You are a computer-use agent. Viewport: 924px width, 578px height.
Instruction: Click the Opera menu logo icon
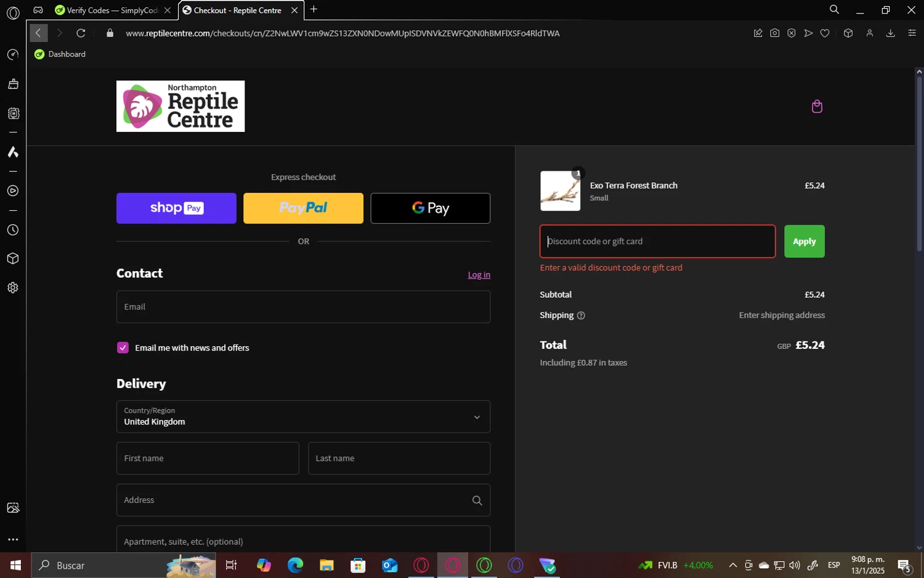13,13
